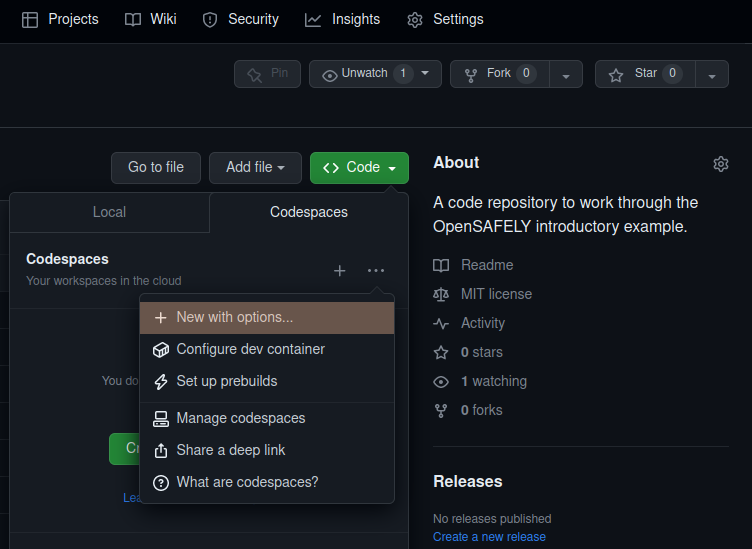
Task: Select Set up prebuilds
Action: [x=267, y=382]
